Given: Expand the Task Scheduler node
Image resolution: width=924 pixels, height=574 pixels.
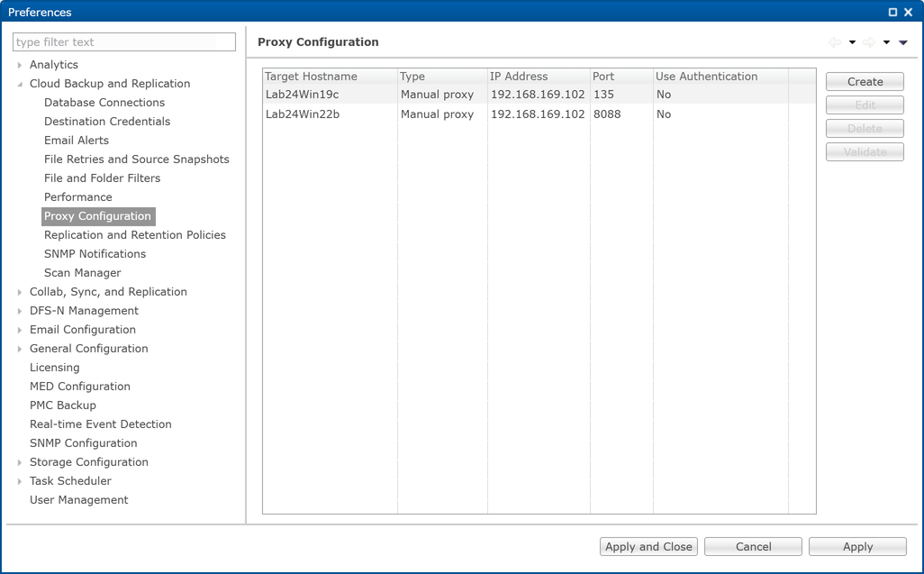Looking at the screenshot, I should (x=20, y=481).
